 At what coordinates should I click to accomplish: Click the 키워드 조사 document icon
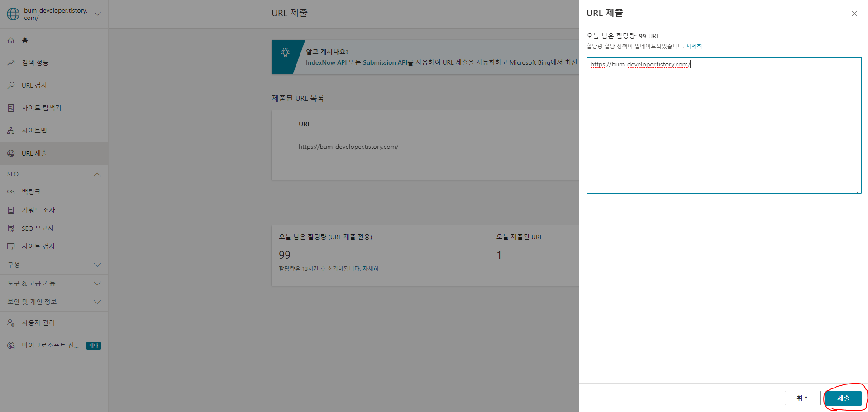[x=11, y=210]
